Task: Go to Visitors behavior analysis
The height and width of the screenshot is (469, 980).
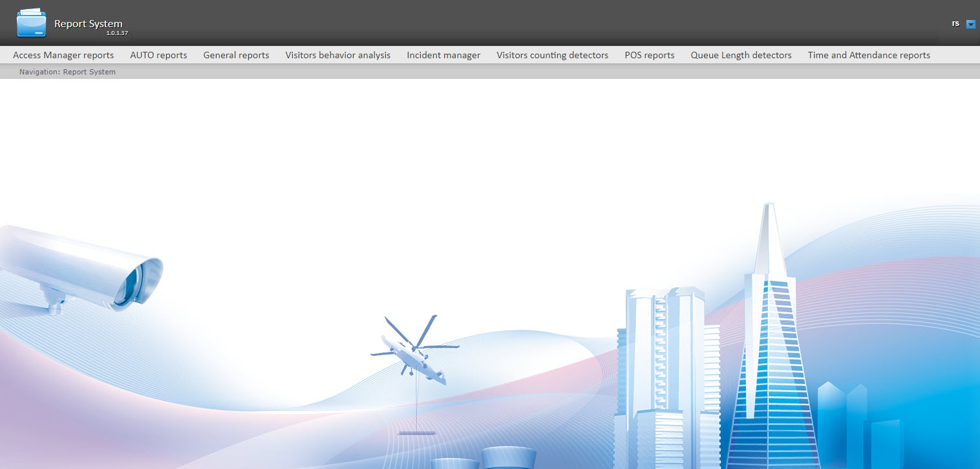Action: (x=338, y=55)
